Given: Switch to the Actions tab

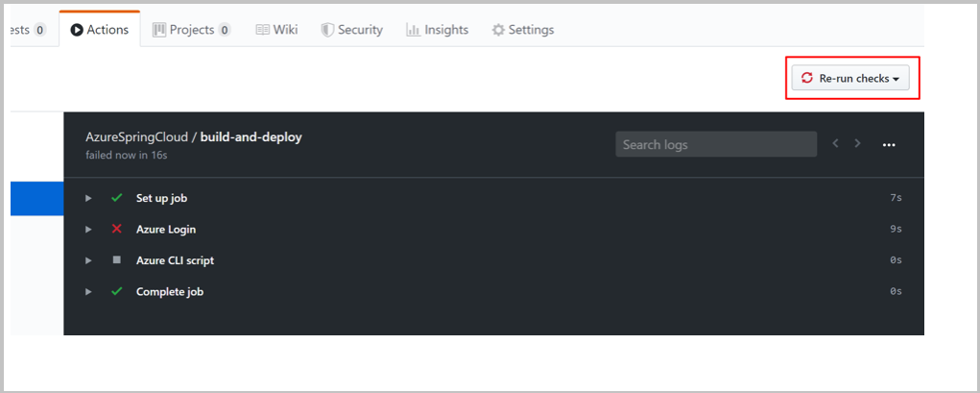Looking at the screenshot, I should pyautogui.click(x=99, y=30).
